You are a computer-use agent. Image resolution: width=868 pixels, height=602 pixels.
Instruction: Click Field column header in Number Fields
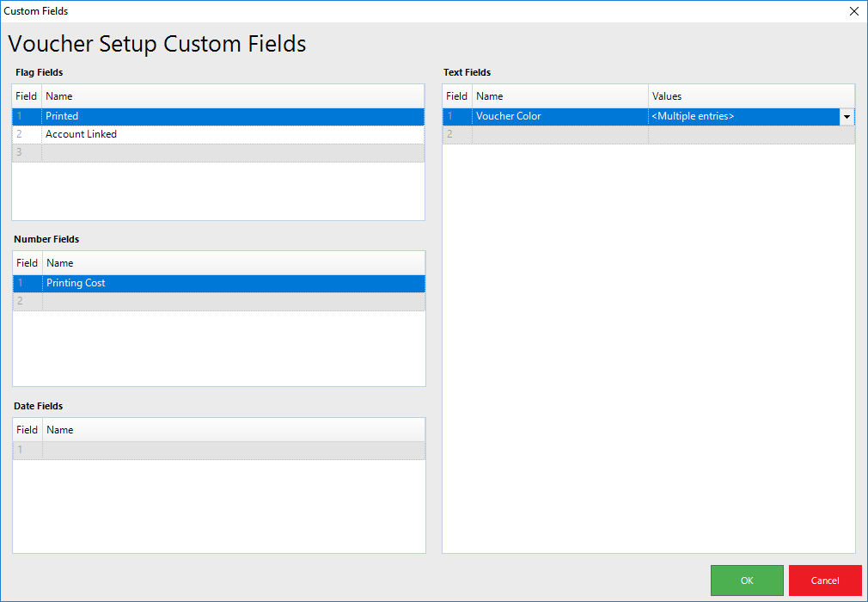point(28,263)
